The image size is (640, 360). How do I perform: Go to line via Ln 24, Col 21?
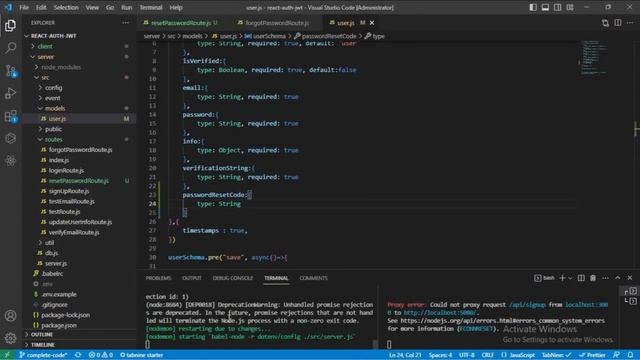pyautogui.click(x=405, y=355)
